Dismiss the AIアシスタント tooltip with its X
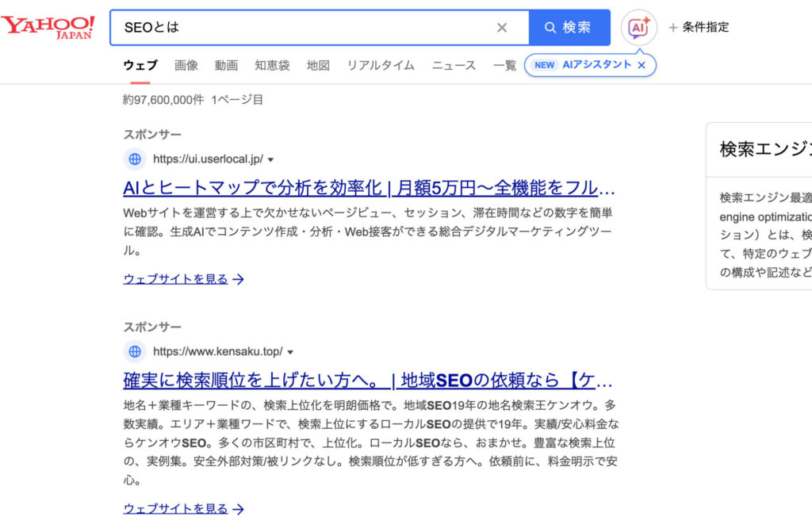This screenshot has width=812, height=532. pyautogui.click(x=642, y=65)
